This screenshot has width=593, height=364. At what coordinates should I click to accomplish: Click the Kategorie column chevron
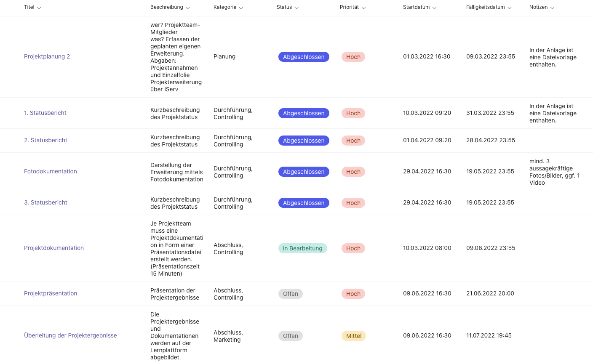click(241, 8)
